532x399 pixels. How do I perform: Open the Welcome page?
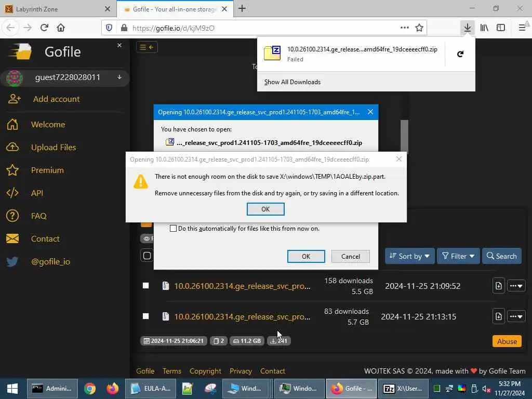click(48, 125)
